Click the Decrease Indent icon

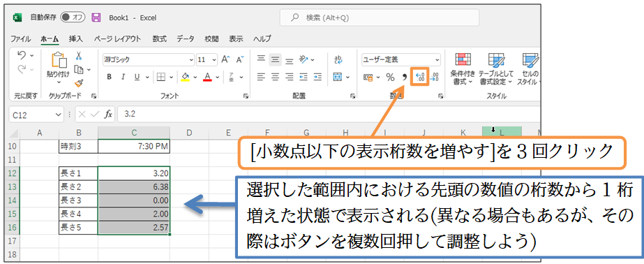pyautogui.click(x=304, y=77)
